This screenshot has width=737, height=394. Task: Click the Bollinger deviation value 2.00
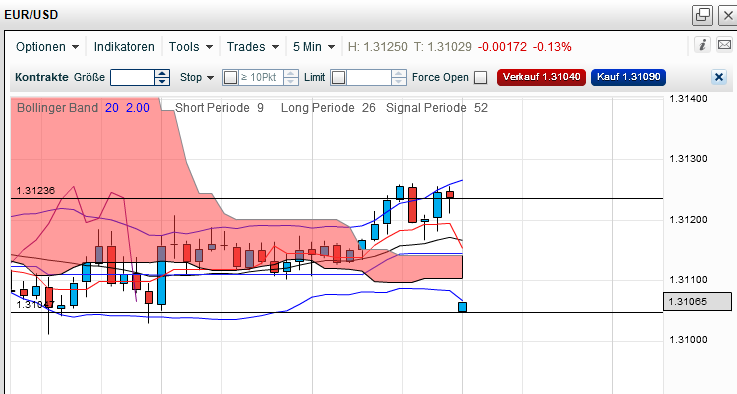[138, 108]
